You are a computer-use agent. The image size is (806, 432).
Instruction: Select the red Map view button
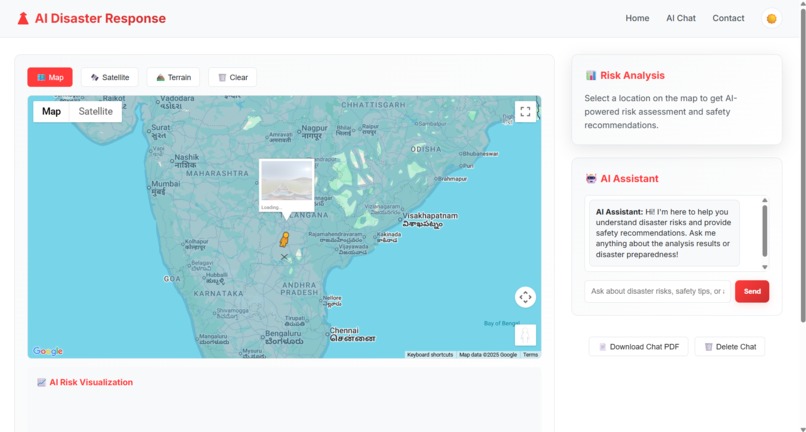[50, 77]
